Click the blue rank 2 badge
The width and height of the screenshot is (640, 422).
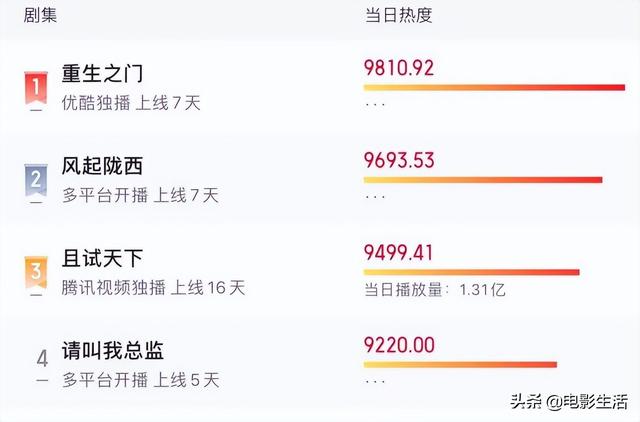(x=36, y=181)
